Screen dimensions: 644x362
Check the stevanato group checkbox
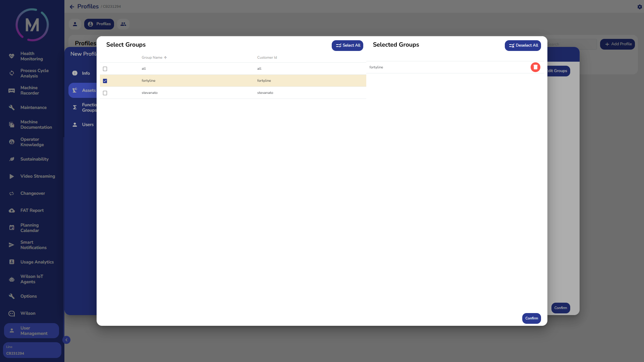105,93
